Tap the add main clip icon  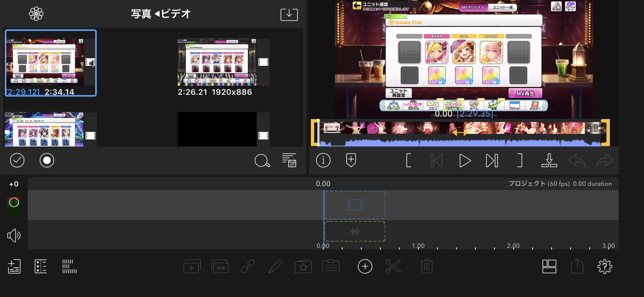[192, 266]
